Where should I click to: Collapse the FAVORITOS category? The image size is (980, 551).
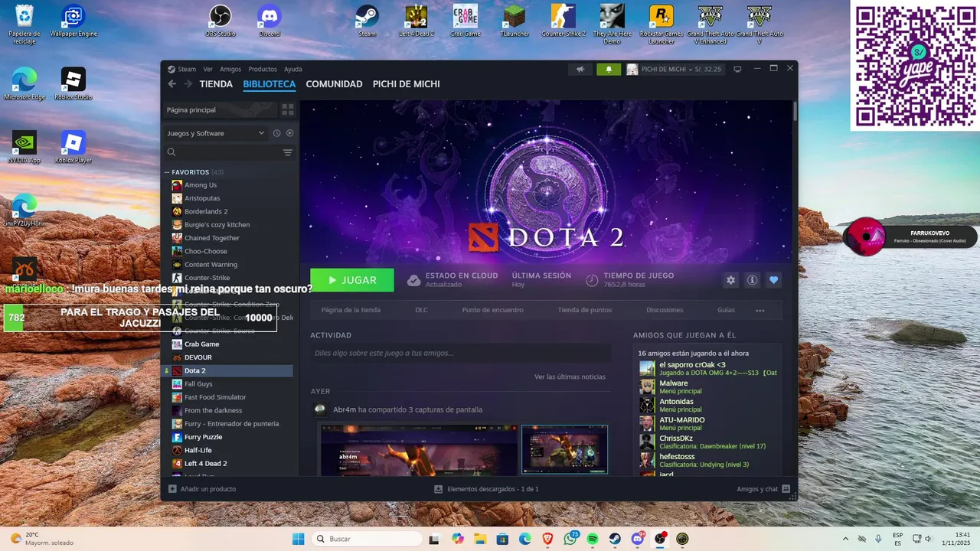coord(167,172)
